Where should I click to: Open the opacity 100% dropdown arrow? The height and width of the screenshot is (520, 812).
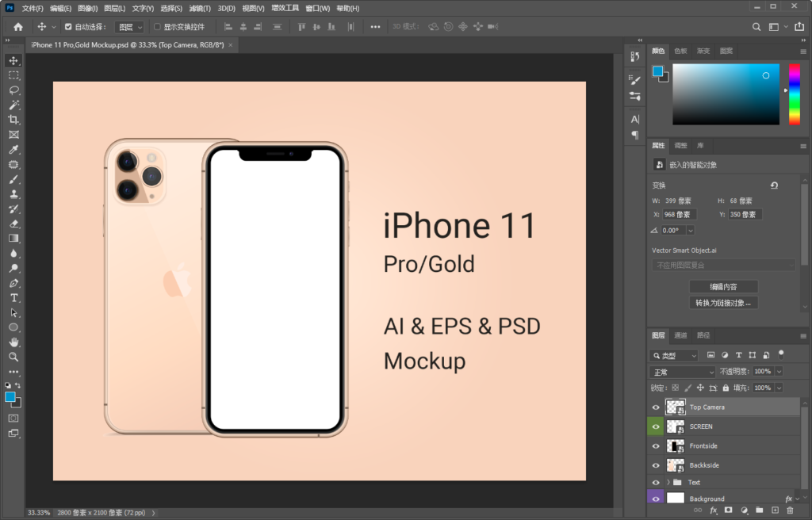pos(779,371)
